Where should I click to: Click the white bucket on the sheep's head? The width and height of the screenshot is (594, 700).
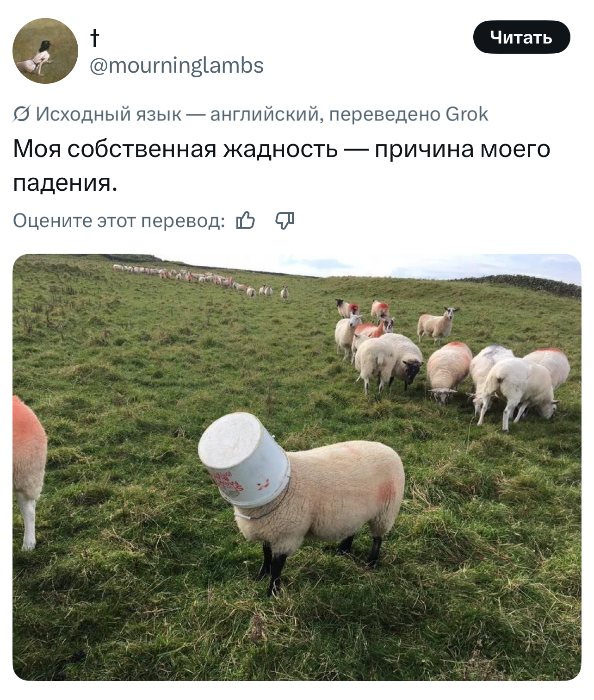pyautogui.click(x=244, y=460)
